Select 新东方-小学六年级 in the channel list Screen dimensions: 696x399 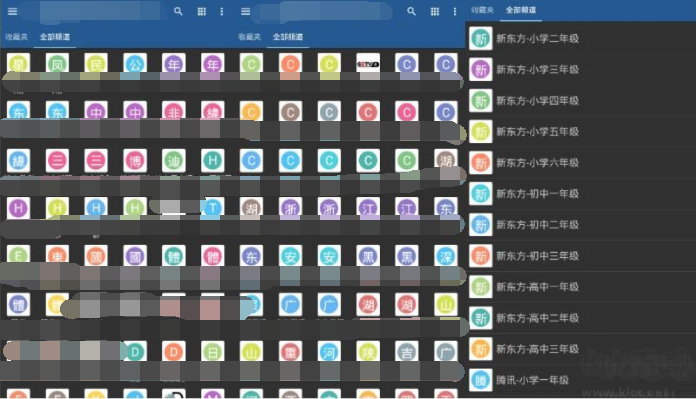pos(581,162)
